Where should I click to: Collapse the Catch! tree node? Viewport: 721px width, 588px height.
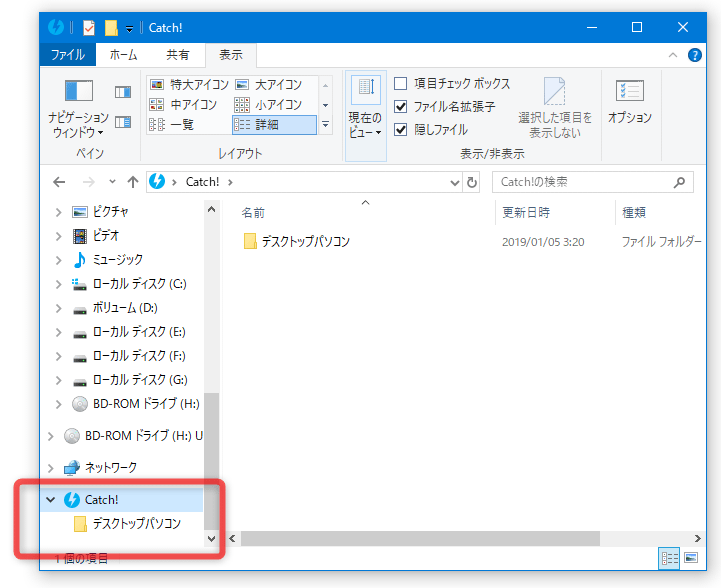tap(51, 500)
